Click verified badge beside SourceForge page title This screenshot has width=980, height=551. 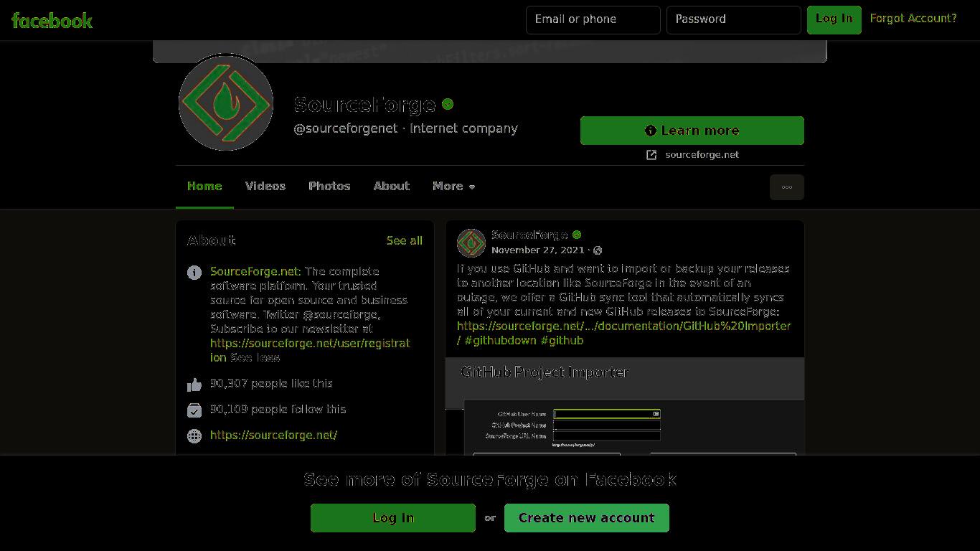[448, 104]
